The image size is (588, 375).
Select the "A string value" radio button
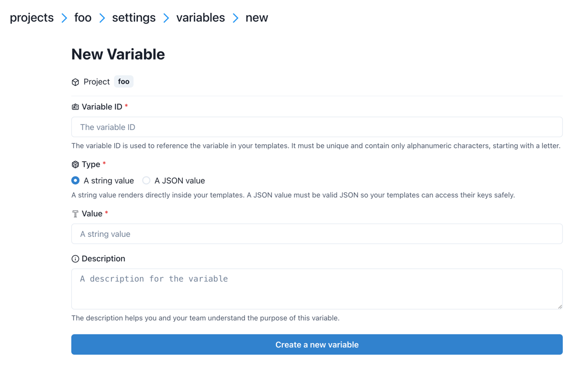tap(75, 181)
